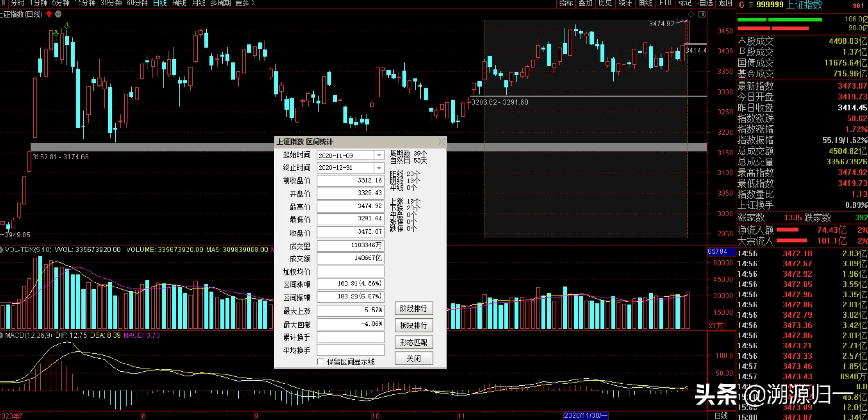Click the -自选 toolbar button
Screen dimensions: 868x420
pyautogui.click(x=706, y=3)
